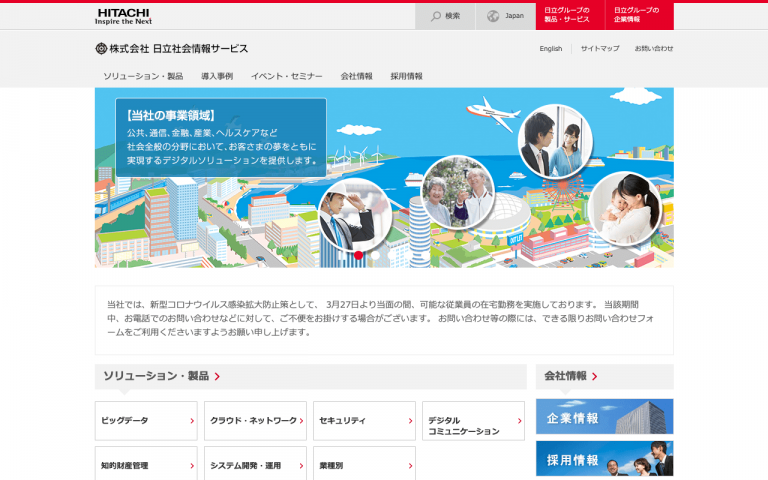Screen dimensions: 768x480
Task: Click the 当社の事業領域 banner text box
Action: [x=221, y=138]
